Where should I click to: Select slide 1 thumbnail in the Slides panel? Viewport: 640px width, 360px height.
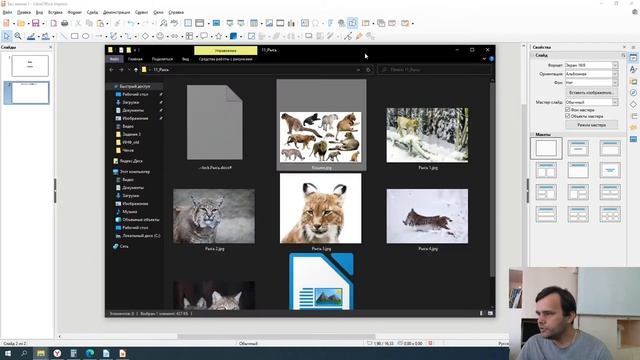pos(30,66)
